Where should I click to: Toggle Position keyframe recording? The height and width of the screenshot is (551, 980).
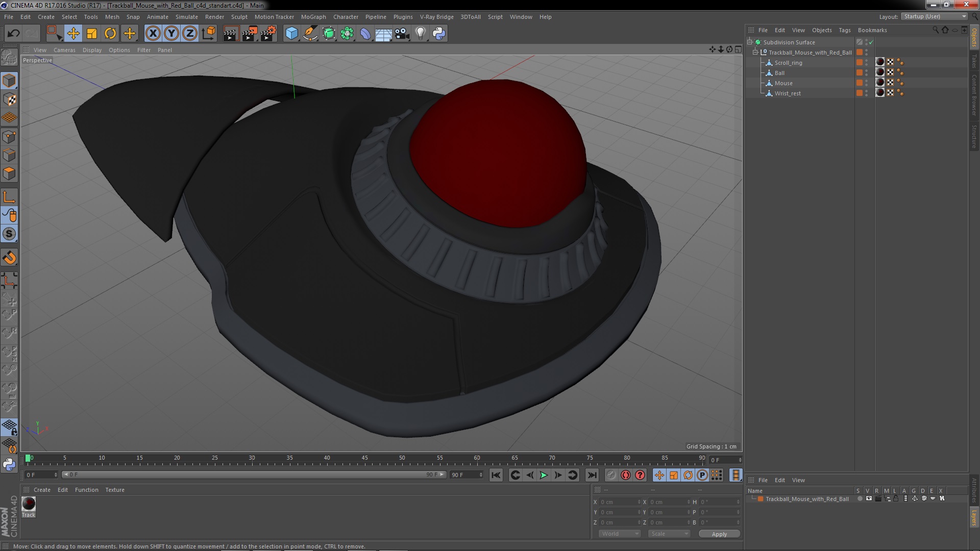[659, 475]
